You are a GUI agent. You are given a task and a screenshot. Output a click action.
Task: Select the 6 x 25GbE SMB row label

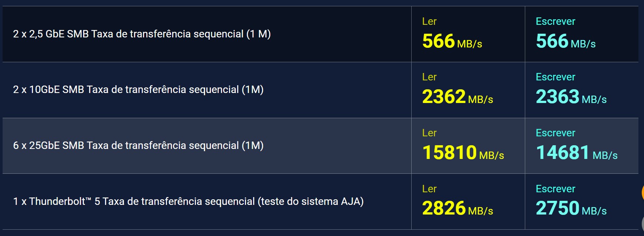click(x=138, y=146)
